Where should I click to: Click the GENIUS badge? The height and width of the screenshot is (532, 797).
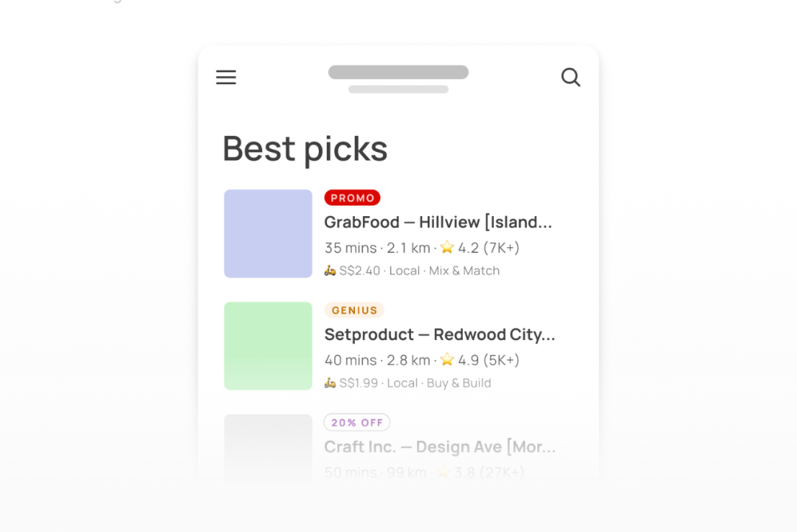tap(354, 310)
